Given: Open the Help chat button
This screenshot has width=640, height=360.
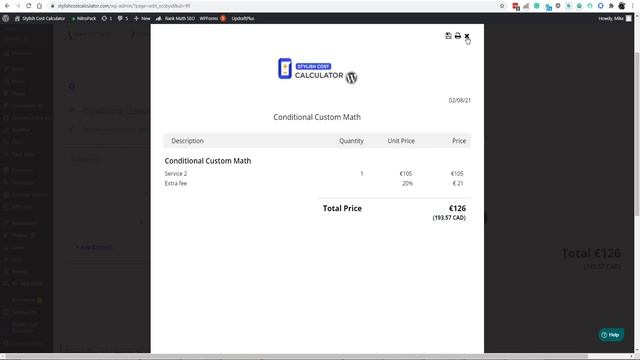Looking at the screenshot, I should (x=611, y=335).
